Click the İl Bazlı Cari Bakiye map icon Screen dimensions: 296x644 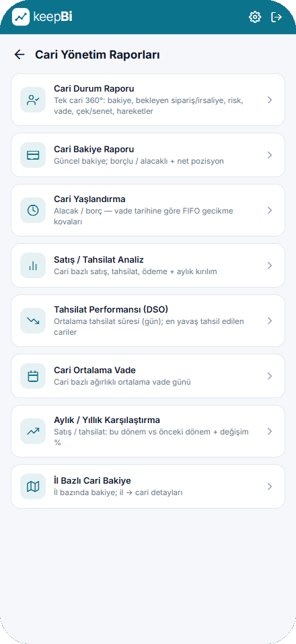(33, 486)
